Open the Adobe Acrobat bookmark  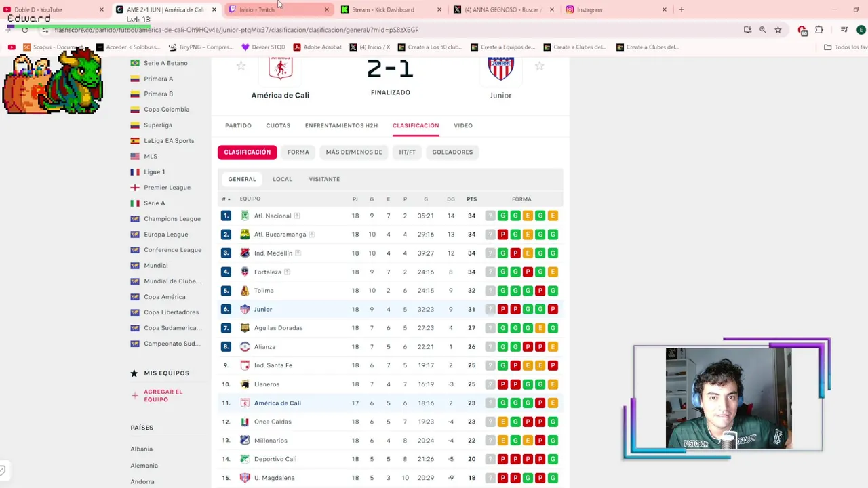pos(317,47)
